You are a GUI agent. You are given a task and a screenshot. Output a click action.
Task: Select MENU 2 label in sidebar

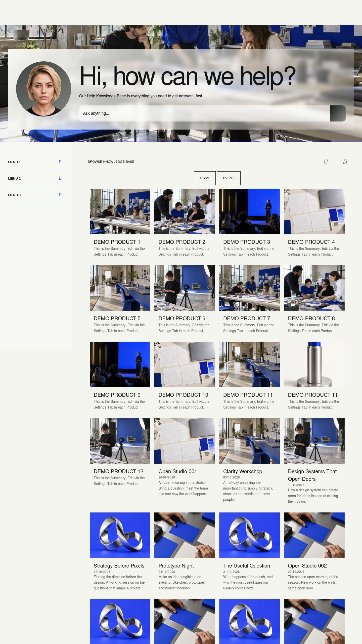[x=14, y=178]
